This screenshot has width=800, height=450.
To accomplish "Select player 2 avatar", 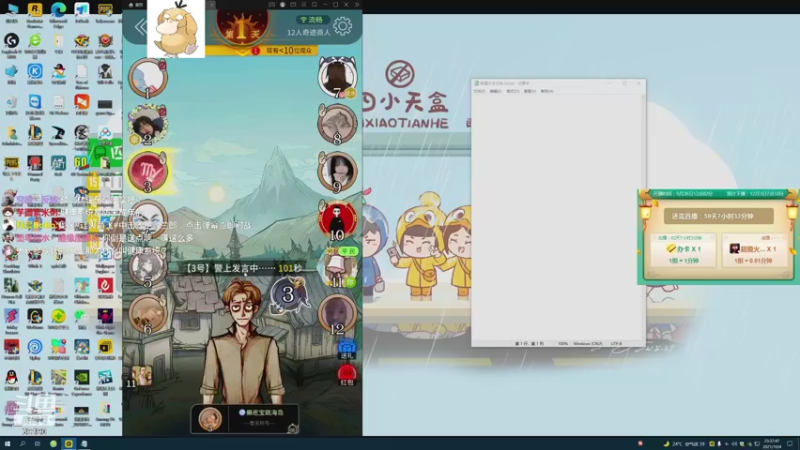I will click(x=148, y=125).
